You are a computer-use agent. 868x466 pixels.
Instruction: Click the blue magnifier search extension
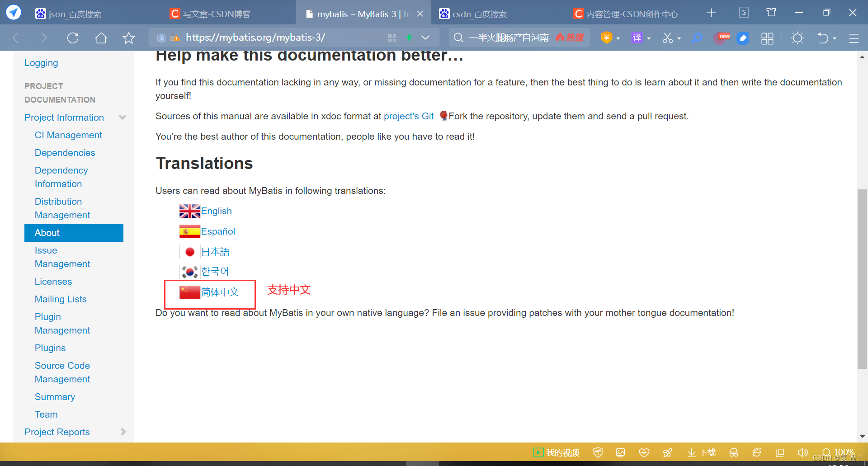(697, 38)
